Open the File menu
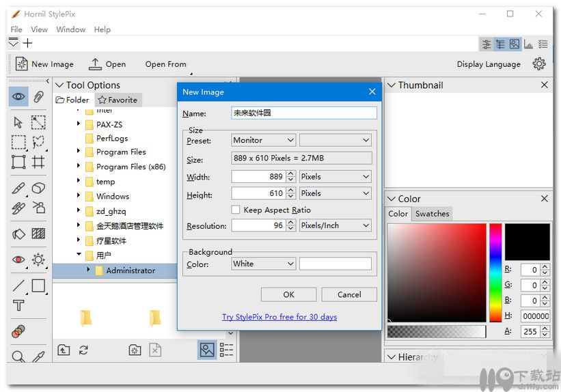This screenshot has height=392, width=561. (16, 29)
